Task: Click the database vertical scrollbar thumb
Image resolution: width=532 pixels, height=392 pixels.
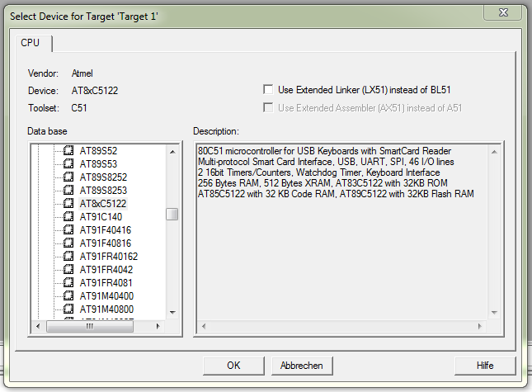Action: click(172, 215)
